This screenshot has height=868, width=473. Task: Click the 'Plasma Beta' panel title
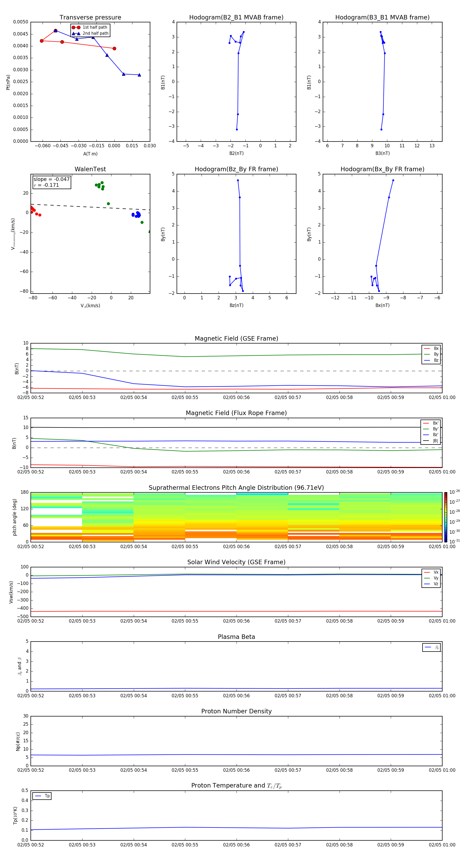tap(236, 637)
